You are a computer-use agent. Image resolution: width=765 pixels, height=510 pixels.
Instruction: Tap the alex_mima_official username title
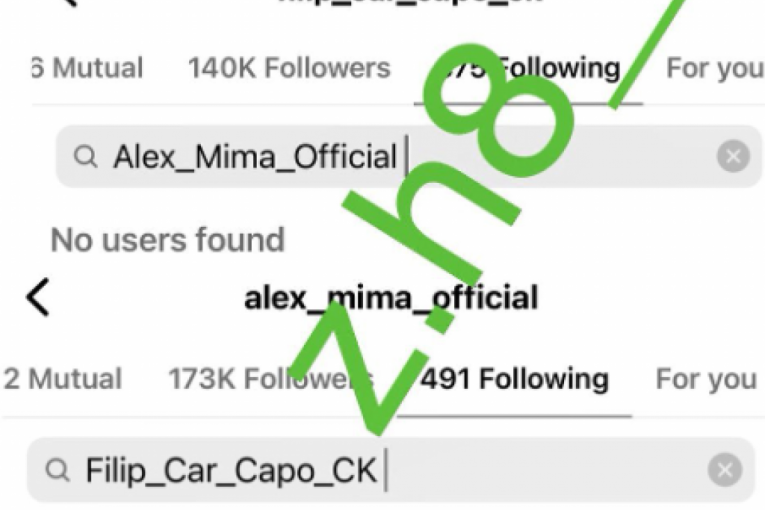point(391,297)
